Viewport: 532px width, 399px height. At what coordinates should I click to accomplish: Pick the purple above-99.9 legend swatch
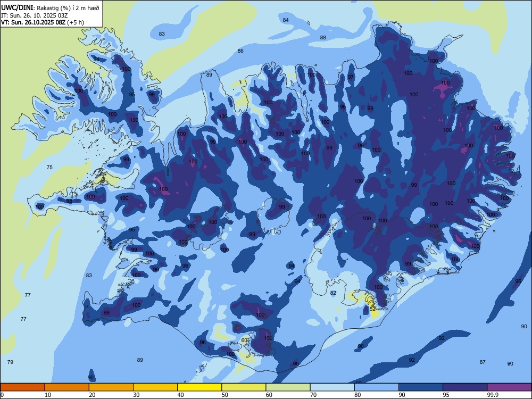click(509, 387)
